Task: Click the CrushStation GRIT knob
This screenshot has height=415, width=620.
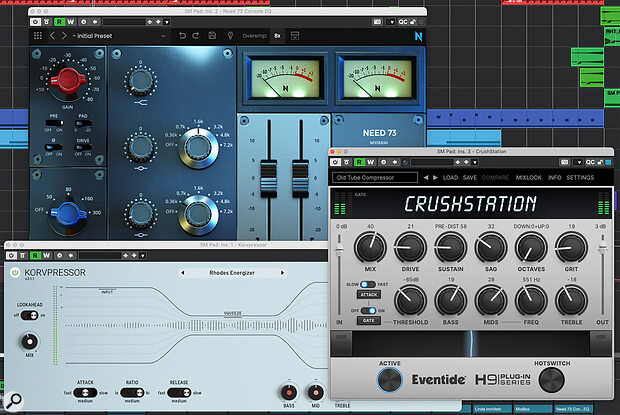Action: click(571, 247)
